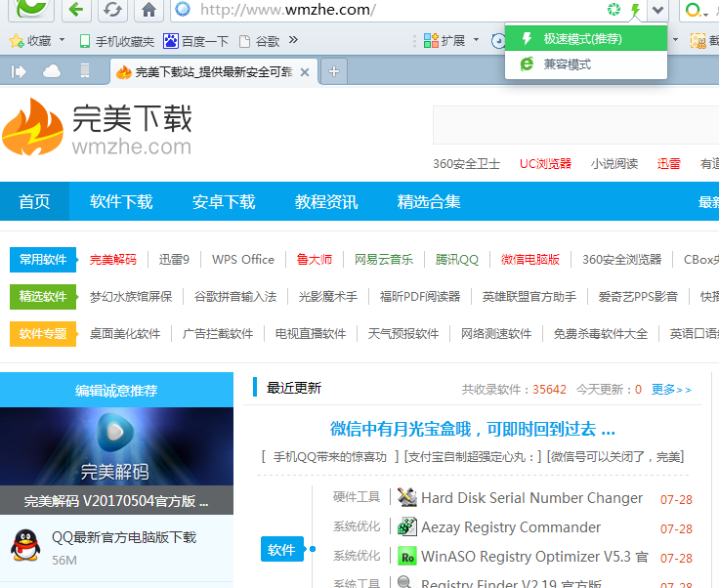Reload the page with the refresh icon
Image resolution: width=719 pixels, height=588 pixels.
point(112,10)
